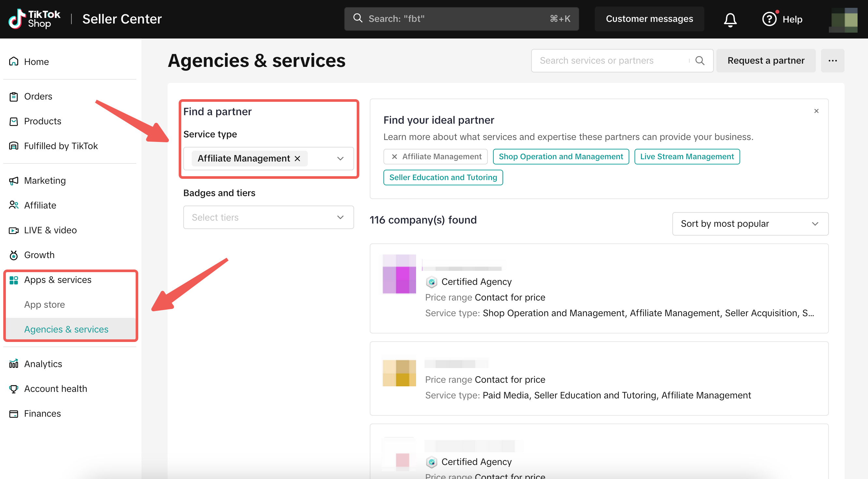Expand the Service type dropdown arrow
Viewport: 868px width, 479px height.
(340, 159)
